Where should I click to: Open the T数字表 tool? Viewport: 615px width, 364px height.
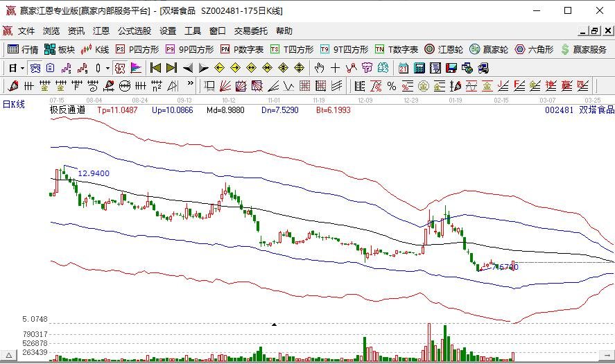tap(396, 49)
